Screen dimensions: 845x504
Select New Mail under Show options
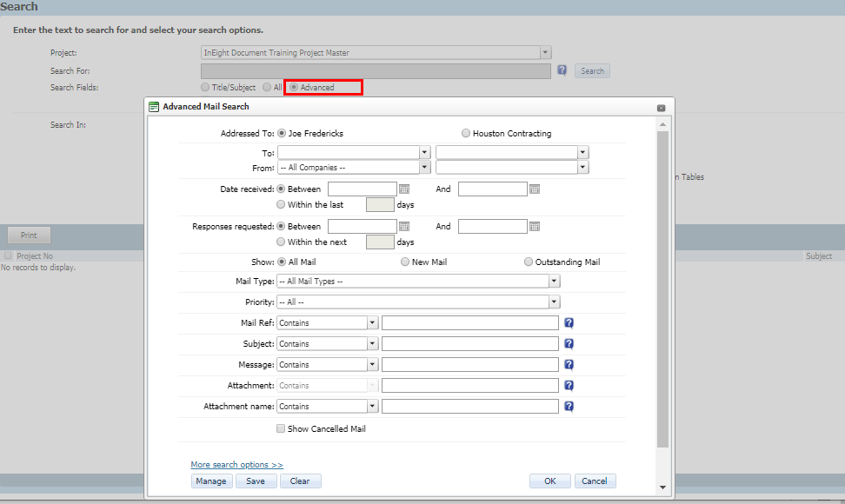point(404,261)
